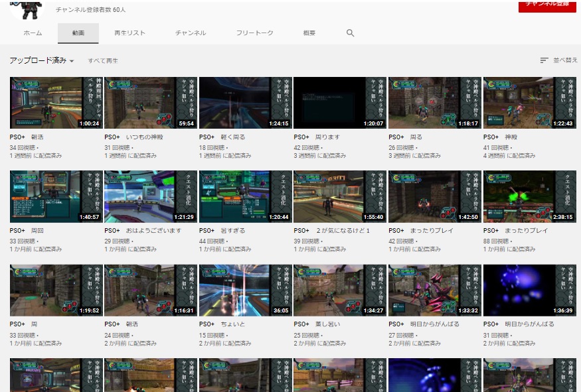The image size is (581, 392).
Task: Open the 1:40:57 video thumbnail
Action: pos(56,196)
